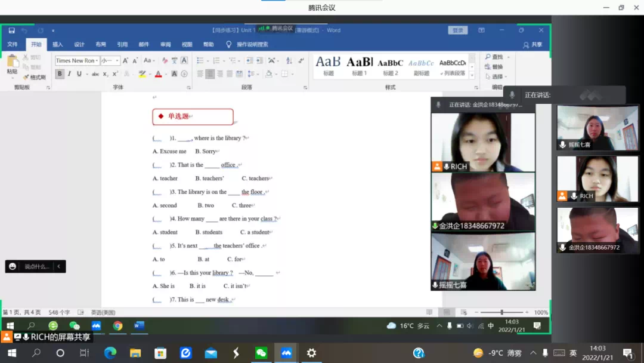Screen dimensions: 644x363
Task: Click the Sign in (登录) button in Word's title bar
Action: coord(458,30)
